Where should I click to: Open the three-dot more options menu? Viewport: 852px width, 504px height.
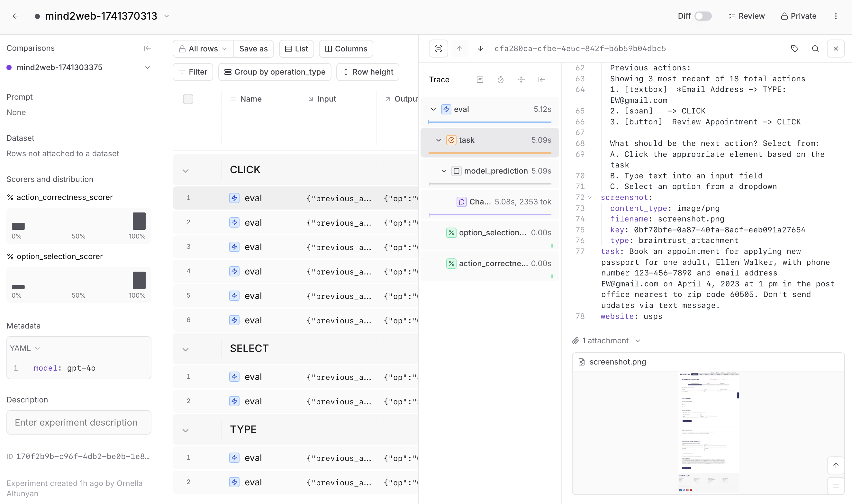point(836,16)
